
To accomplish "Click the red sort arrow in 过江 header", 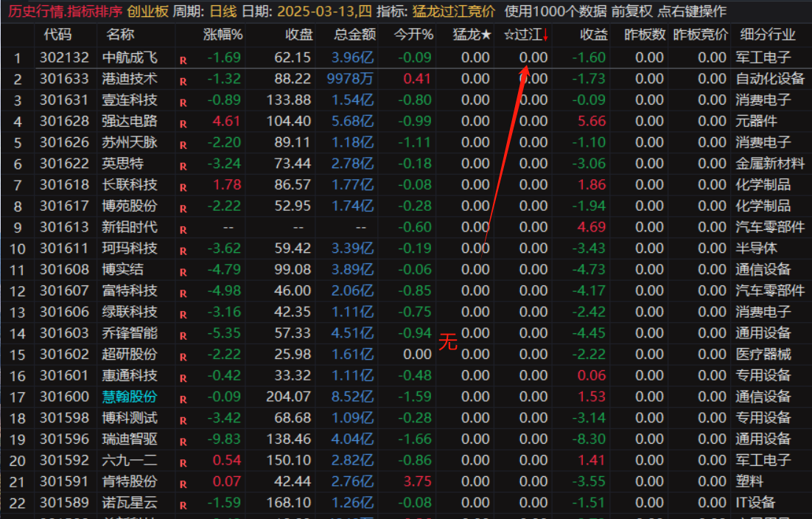I will pyautogui.click(x=545, y=35).
